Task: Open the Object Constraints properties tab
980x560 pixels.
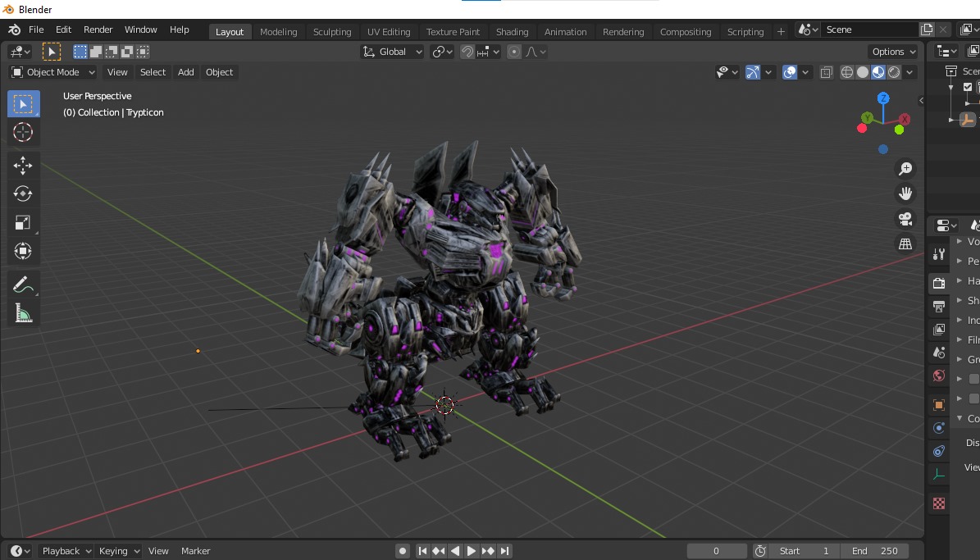Action: pos(939,451)
